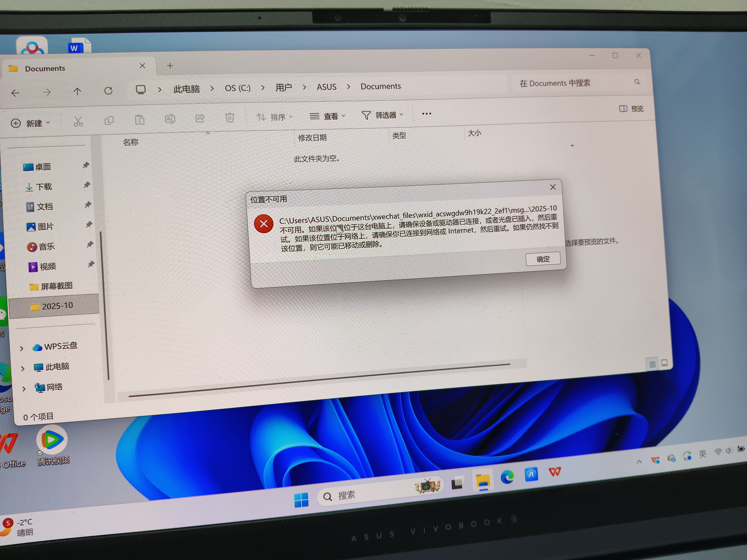Click the Refresh icon in navigation bar

pos(108,91)
